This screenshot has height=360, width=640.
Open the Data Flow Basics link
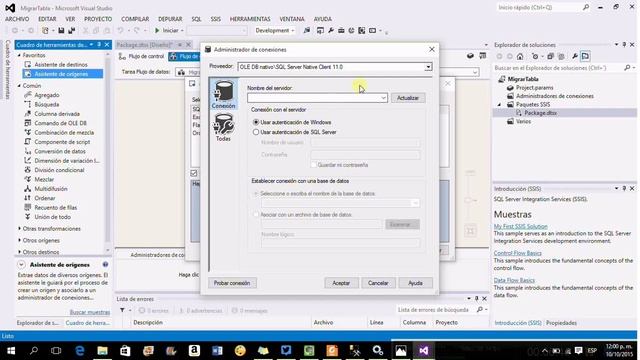click(x=514, y=280)
